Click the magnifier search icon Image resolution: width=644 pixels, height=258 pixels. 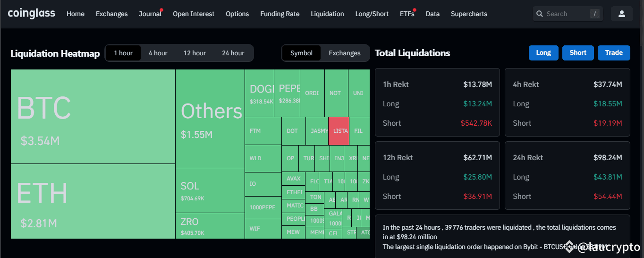pos(540,14)
